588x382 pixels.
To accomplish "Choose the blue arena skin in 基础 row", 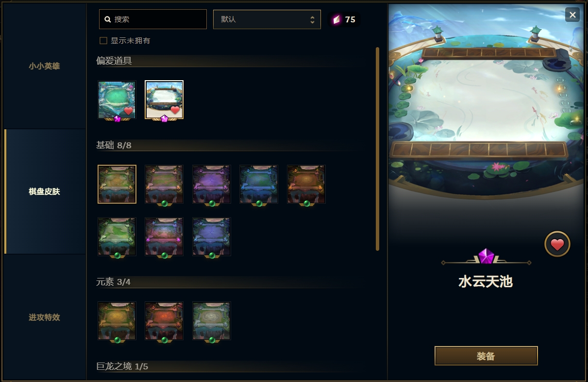I will [259, 184].
